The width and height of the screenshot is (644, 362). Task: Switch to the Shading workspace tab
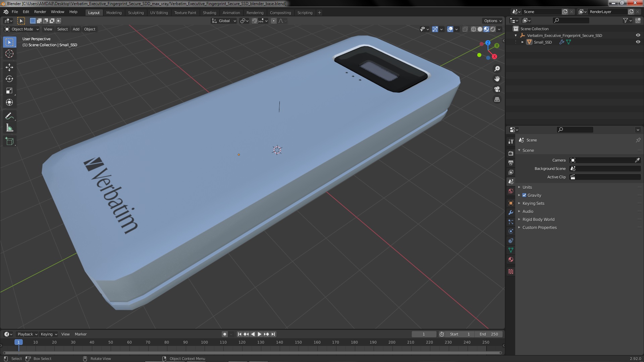209,13
